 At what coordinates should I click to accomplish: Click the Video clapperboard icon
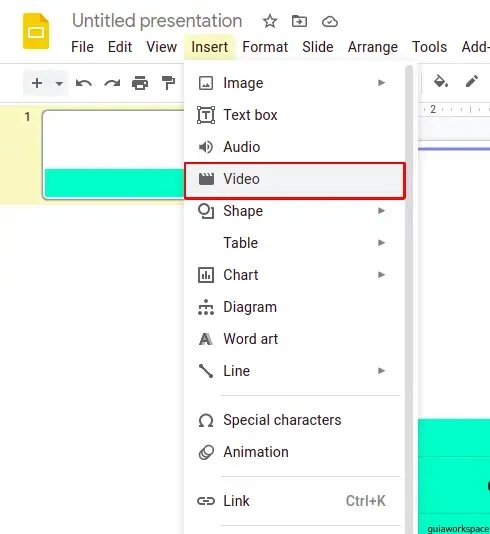click(206, 179)
